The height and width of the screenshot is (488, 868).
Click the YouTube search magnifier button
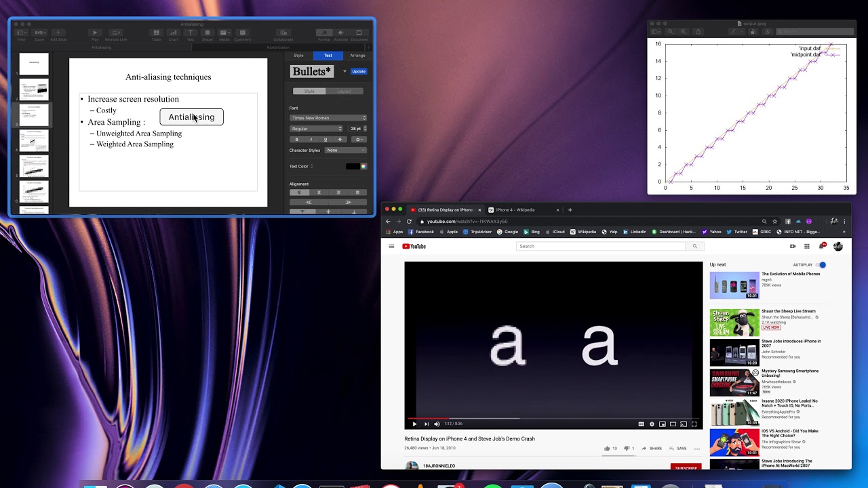(694, 247)
